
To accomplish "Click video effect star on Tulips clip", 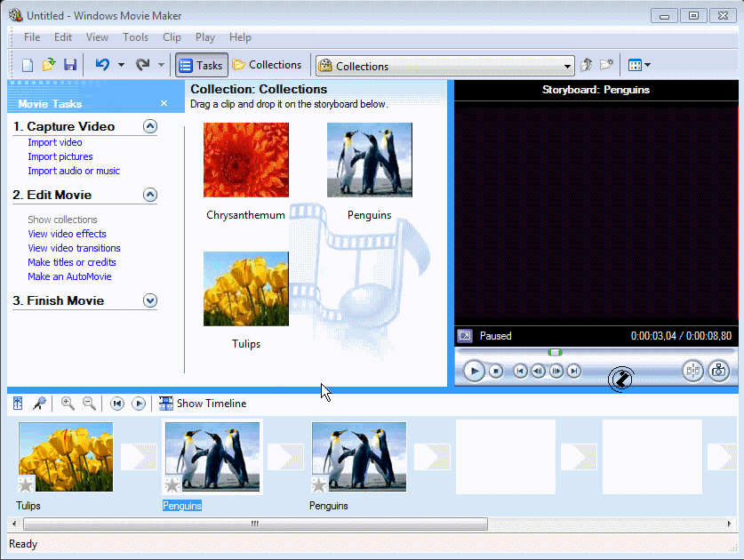I will (26, 484).
